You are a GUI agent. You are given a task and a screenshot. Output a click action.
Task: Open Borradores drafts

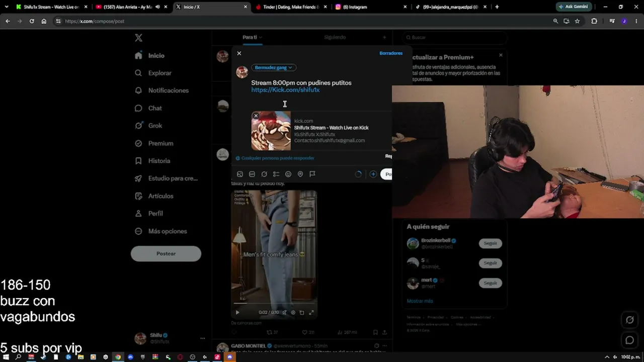tap(391, 53)
